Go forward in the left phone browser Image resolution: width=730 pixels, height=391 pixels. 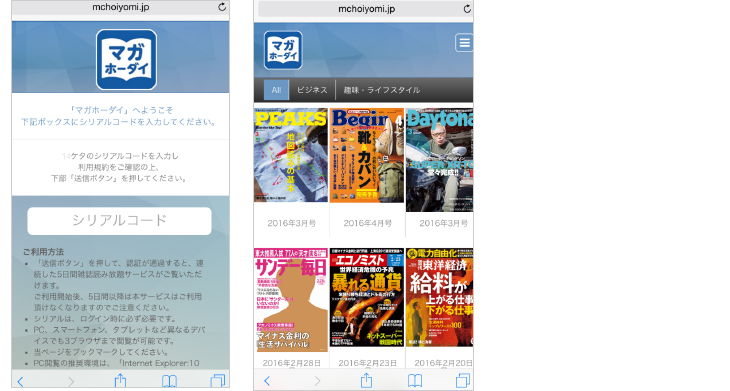[x=71, y=381]
